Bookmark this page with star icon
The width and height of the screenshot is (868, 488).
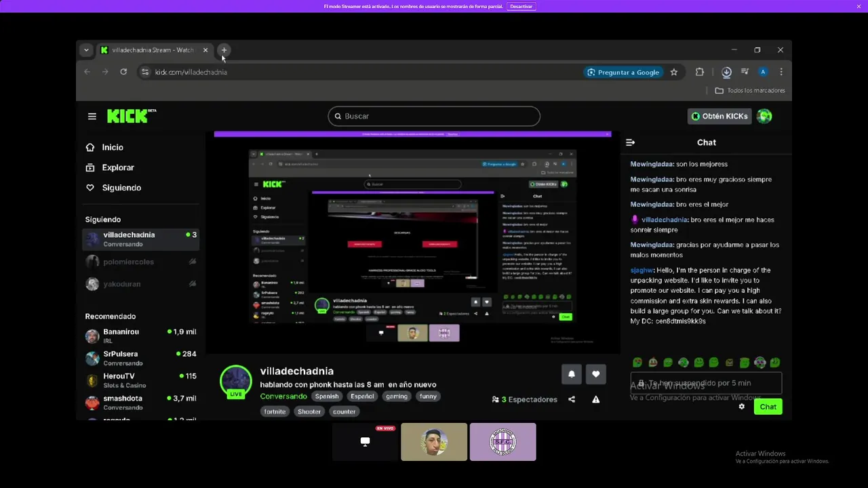click(674, 72)
